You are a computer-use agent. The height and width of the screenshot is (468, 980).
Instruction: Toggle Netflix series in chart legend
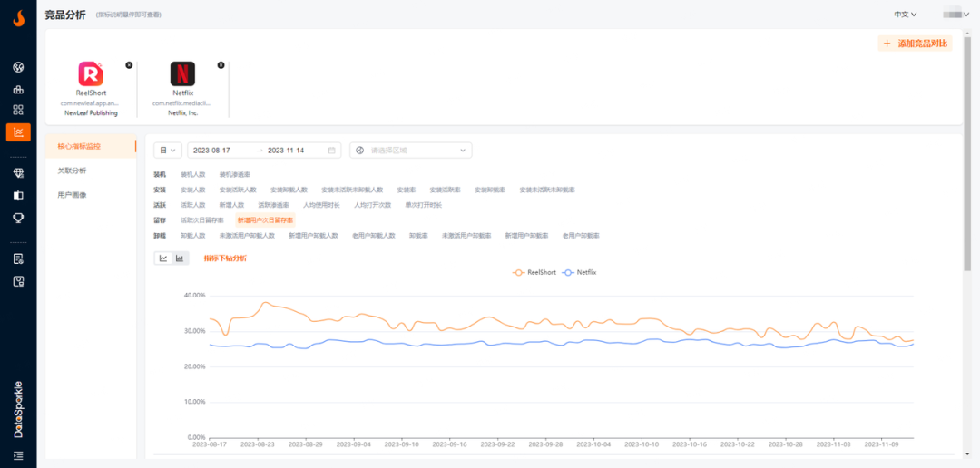click(581, 272)
